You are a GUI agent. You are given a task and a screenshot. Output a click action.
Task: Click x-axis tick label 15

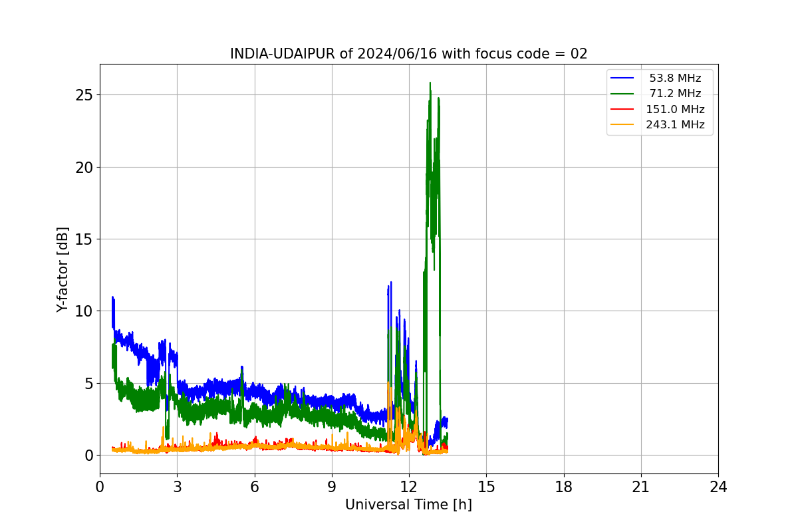(486, 487)
